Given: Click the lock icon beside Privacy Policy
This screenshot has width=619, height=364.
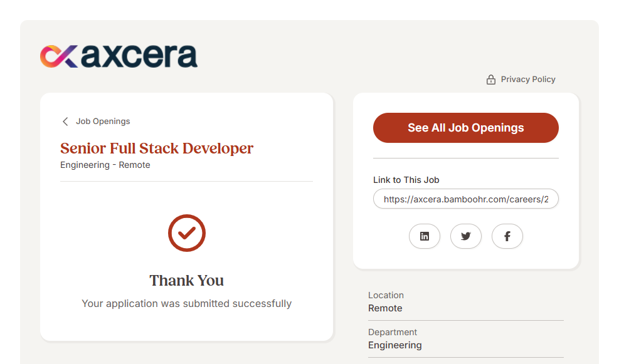Looking at the screenshot, I should click(x=491, y=80).
